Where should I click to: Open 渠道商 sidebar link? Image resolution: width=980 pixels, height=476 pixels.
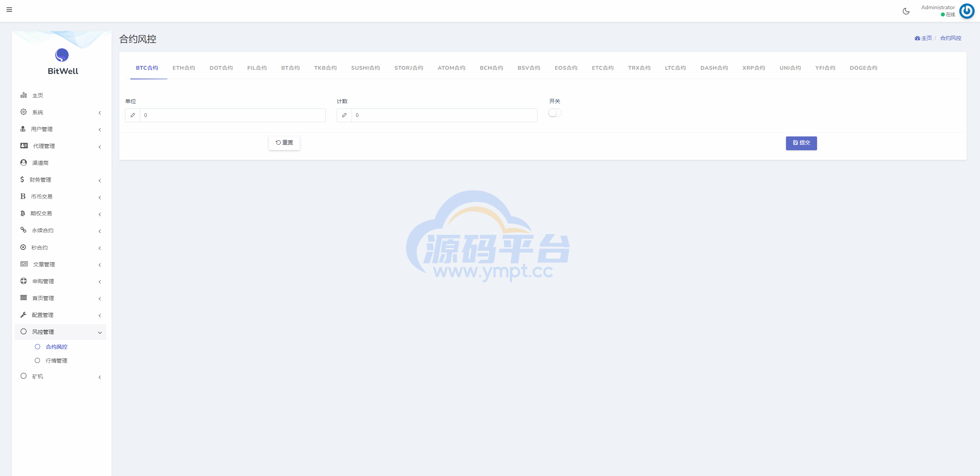40,163
